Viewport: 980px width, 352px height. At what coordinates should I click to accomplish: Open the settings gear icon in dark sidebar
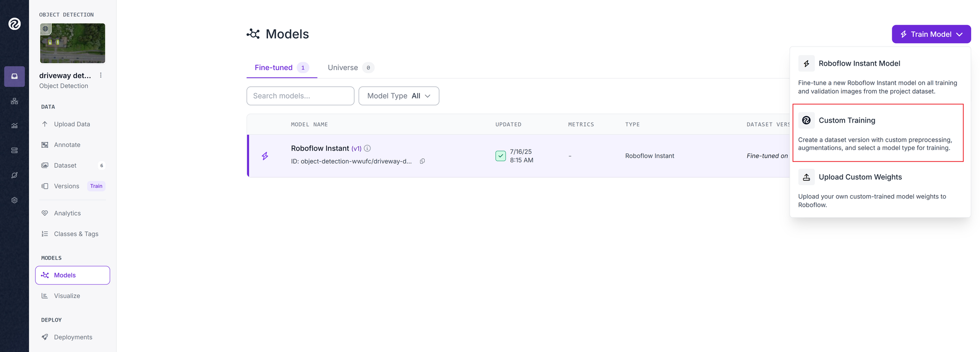[x=15, y=200]
